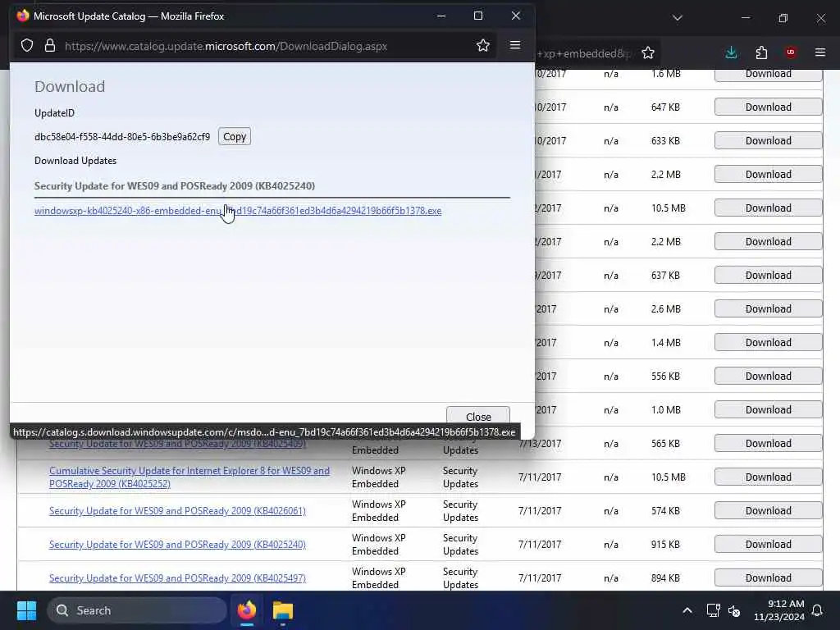Download the windowsxp-kb4025240-x86-embedded-enu exe link

[238, 211]
